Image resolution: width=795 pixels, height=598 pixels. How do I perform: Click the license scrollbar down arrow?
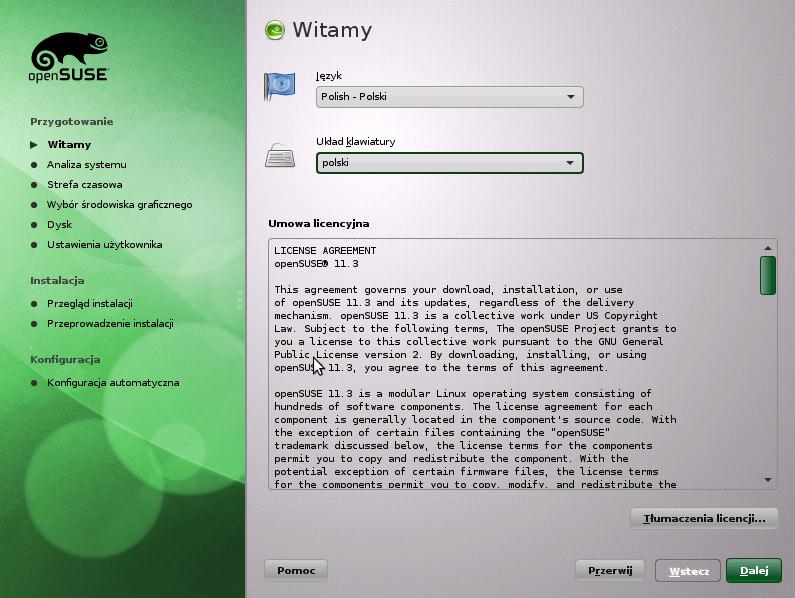[x=768, y=479]
